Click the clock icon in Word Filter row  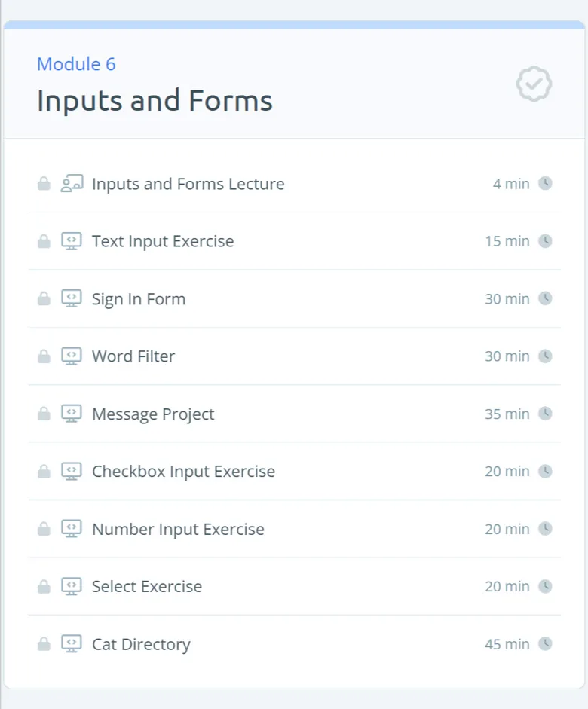point(545,356)
